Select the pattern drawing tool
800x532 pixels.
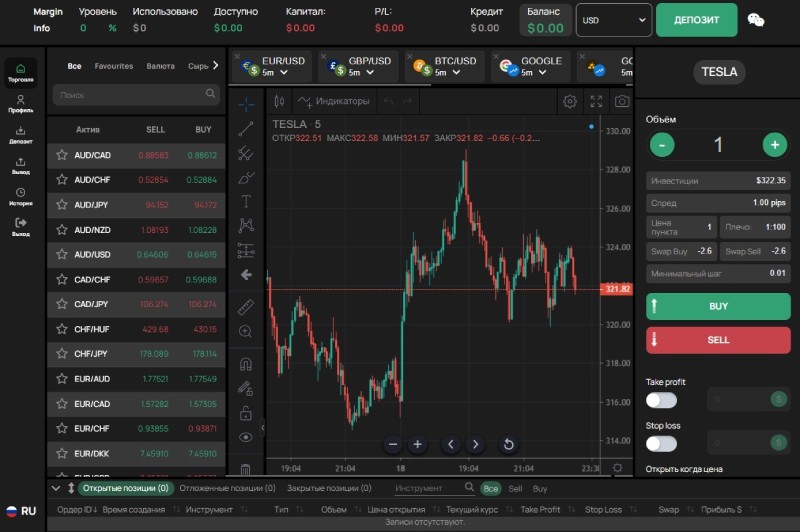pyautogui.click(x=246, y=225)
